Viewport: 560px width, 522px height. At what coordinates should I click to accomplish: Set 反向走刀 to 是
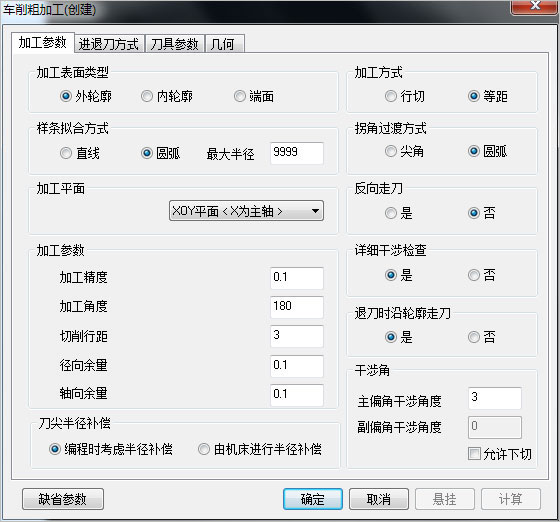(x=399, y=213)
